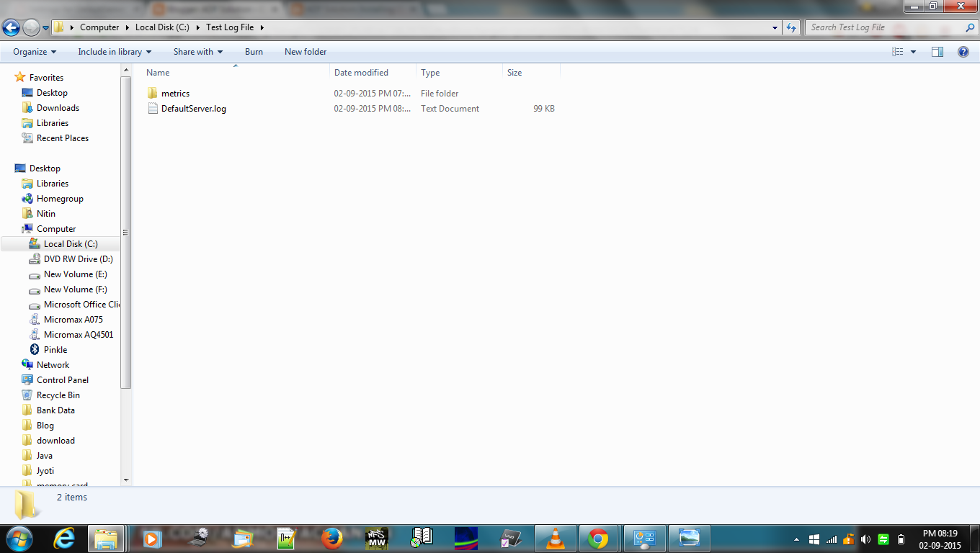Open the Include in library menu
This screenshot has width=980, height=553.
click(x=115, y=52)
